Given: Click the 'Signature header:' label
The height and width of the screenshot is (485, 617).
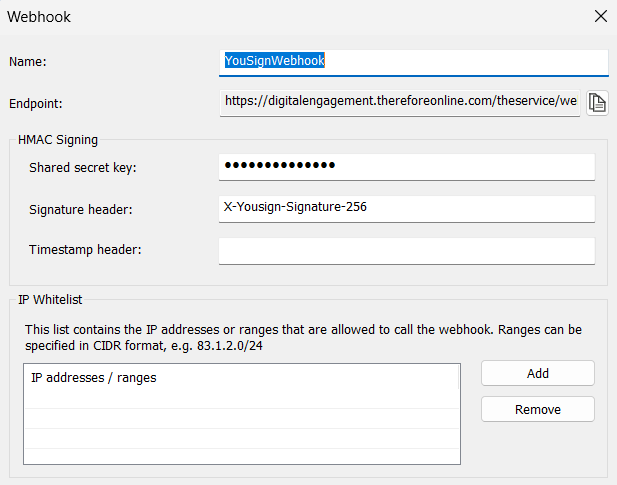Looking at the screenshot, I should click(x=81, y=210).
